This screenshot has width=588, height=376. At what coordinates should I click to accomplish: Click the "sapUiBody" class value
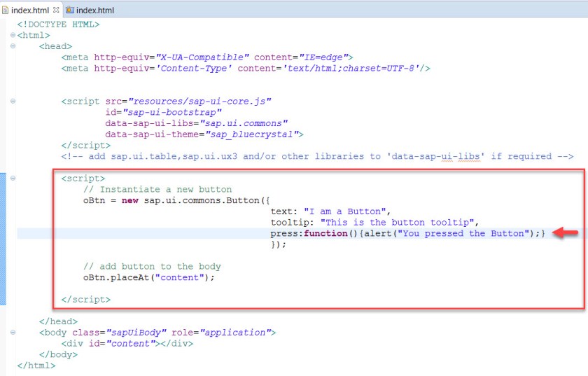(136, 333)
